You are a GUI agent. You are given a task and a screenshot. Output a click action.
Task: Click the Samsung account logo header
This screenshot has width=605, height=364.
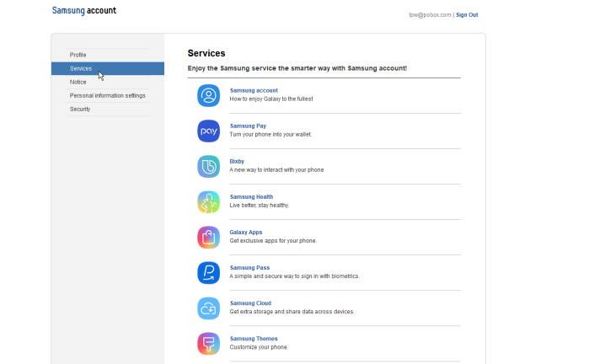point(84,10)
